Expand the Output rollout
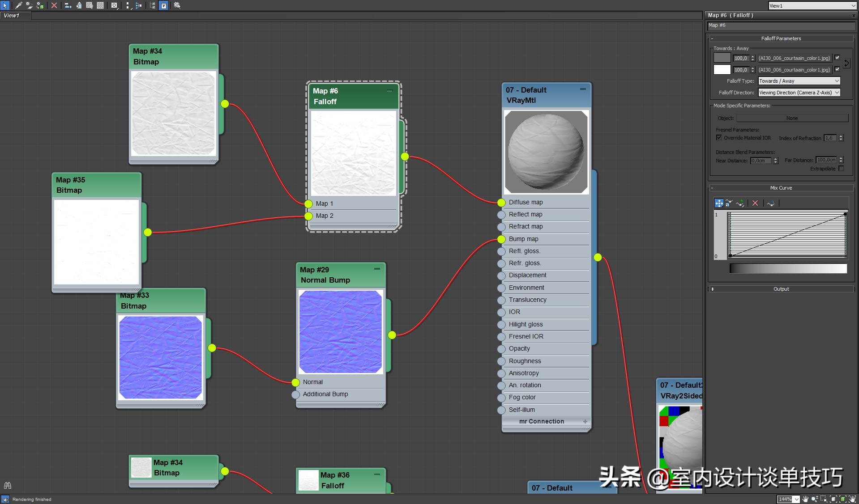859x504 pixels. tap(781, 289)
